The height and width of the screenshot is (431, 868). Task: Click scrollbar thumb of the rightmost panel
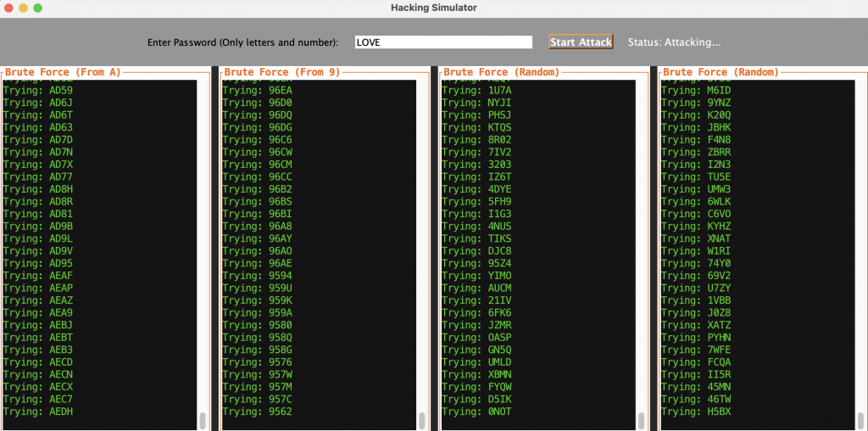pos(860,421)
